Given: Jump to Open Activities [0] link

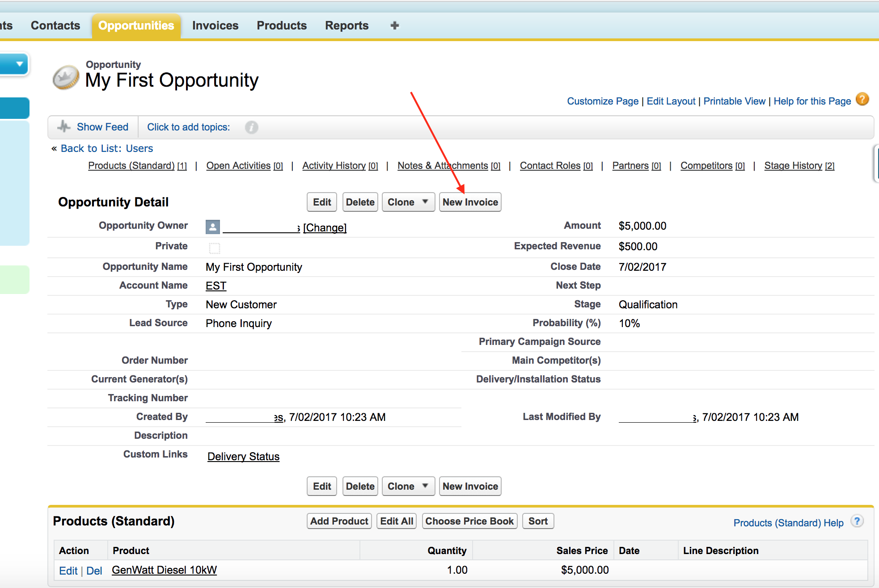Looking at the screenshot, I should tap(244, 165).
